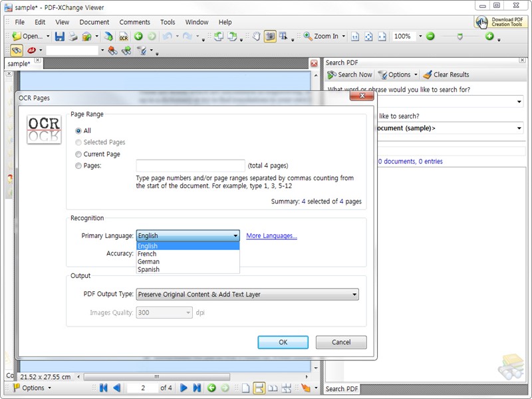Open the Document menu
This screenshot has height=399, width=532.
coord(94,22)
